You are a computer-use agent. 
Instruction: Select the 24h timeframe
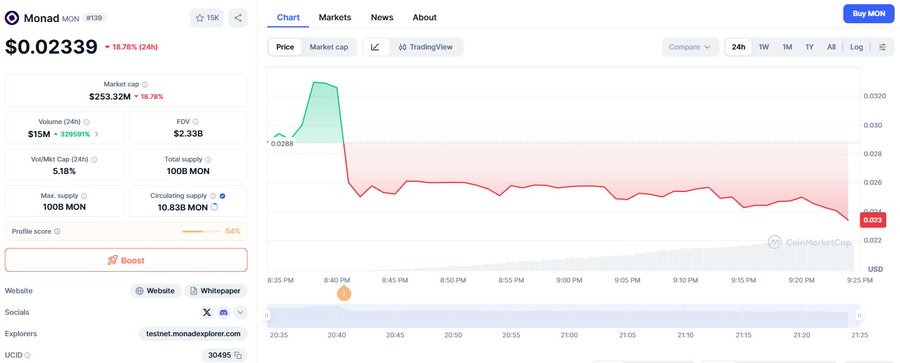(739, 47)
